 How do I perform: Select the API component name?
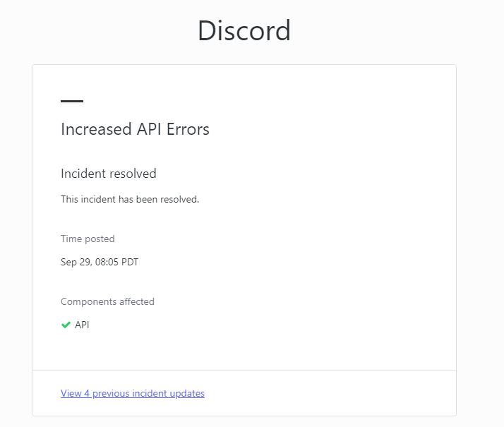[x=82, y=325]
